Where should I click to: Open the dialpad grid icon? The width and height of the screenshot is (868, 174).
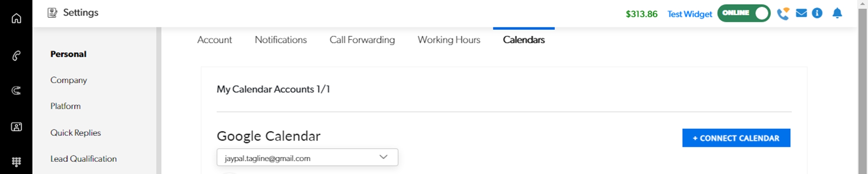pyautogui.click(x=16, y=162)
